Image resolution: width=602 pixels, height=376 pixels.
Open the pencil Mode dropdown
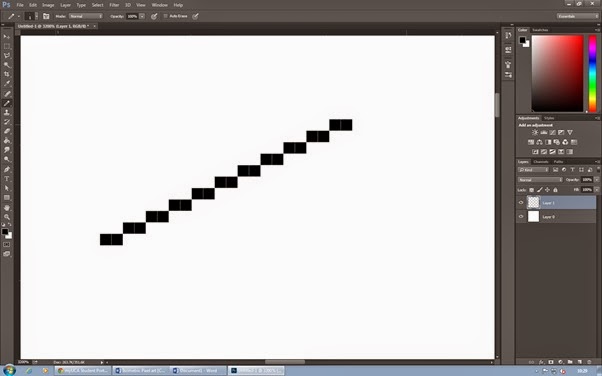click(x=86, y=16)
